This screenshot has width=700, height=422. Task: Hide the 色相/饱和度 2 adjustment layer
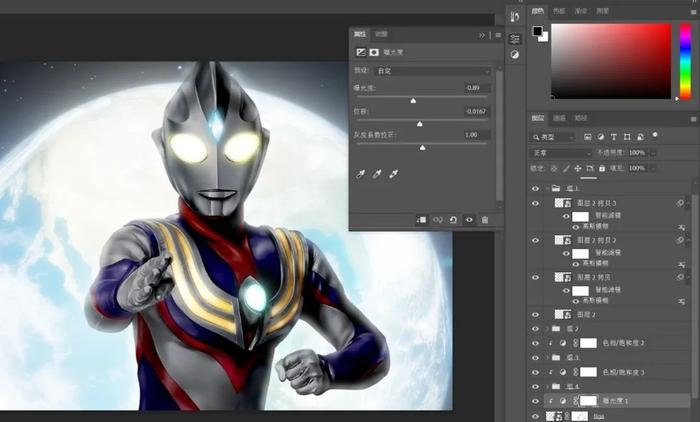coord(535,343)
